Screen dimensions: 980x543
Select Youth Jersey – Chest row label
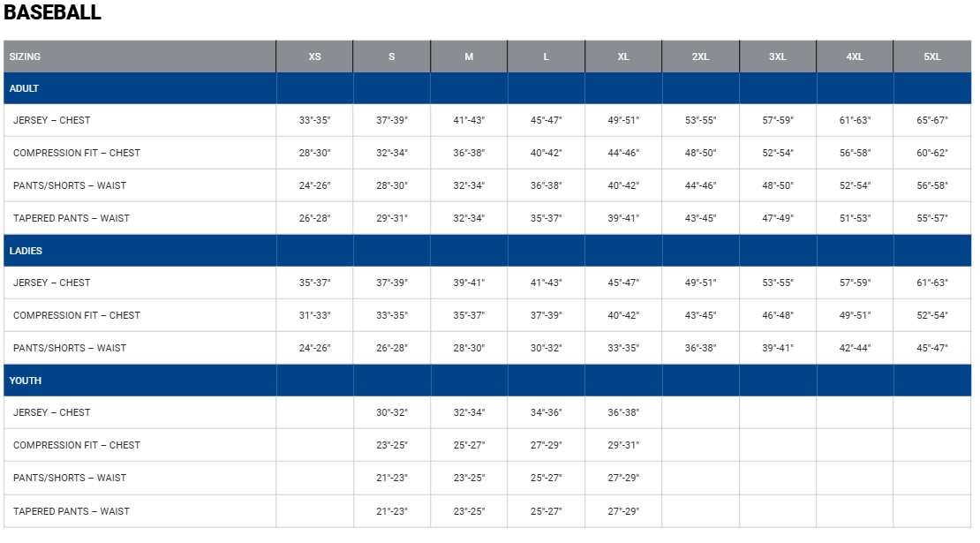(x=52, y=412)
